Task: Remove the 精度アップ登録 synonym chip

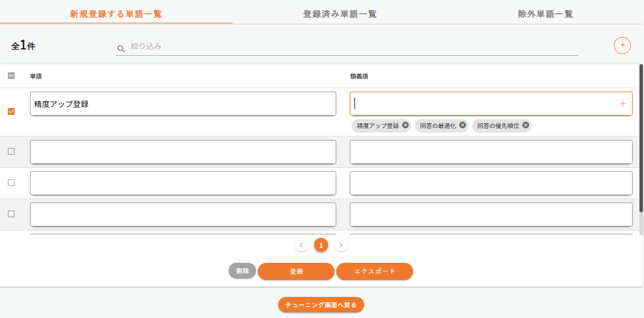Action: [405, 125]
